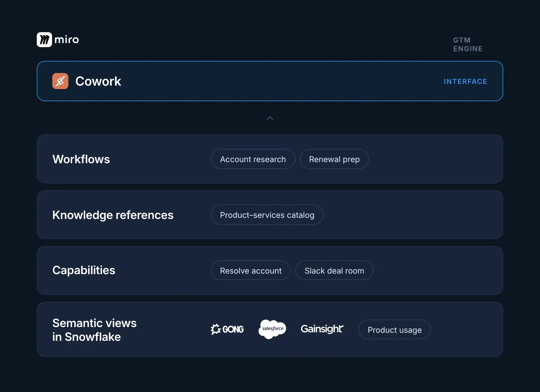The height and width of the screenshot is (392, 540).
Task: Select the Slack deal room pill
Action: [x=334, y=270]
